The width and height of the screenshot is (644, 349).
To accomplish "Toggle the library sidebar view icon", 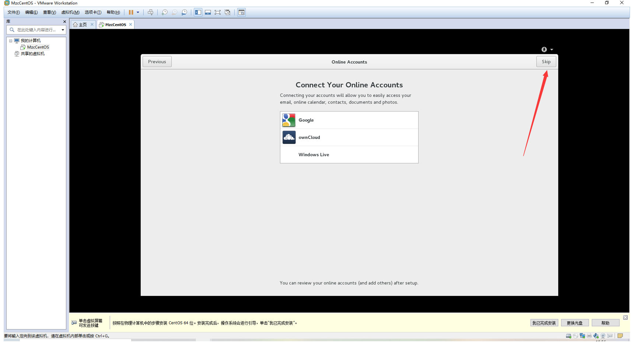I will click(198, 12).
